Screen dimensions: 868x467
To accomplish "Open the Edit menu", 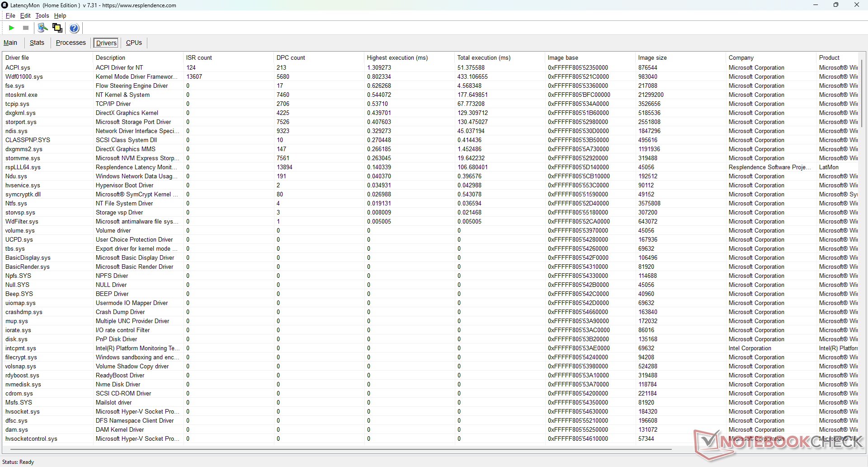I will (25, 15).
